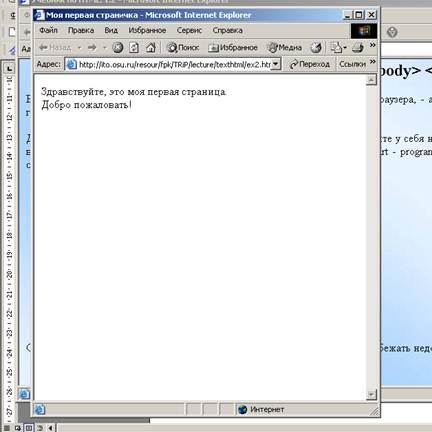Screen dimensions: 432x432
Task: Expand toolbar overflow chevron after Print
Action: (373, 45)
